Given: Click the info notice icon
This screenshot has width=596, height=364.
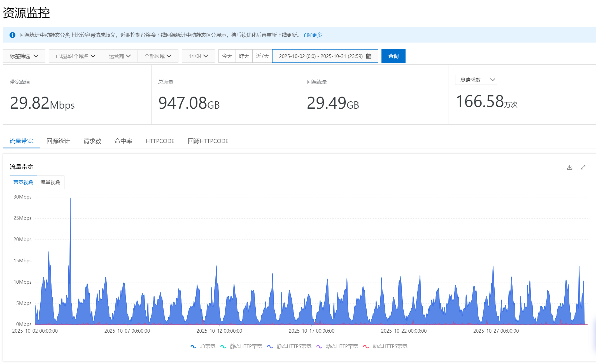Looking at the screenshot, I should [x=12, y=35].
